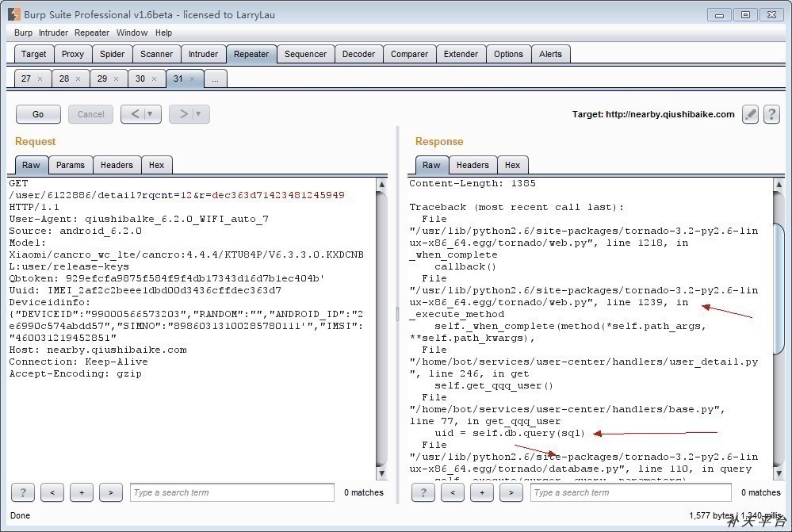Close Repeater tab 29
Image resolution: width=792 pixels, height=532 pixels.
pos(117,78)
